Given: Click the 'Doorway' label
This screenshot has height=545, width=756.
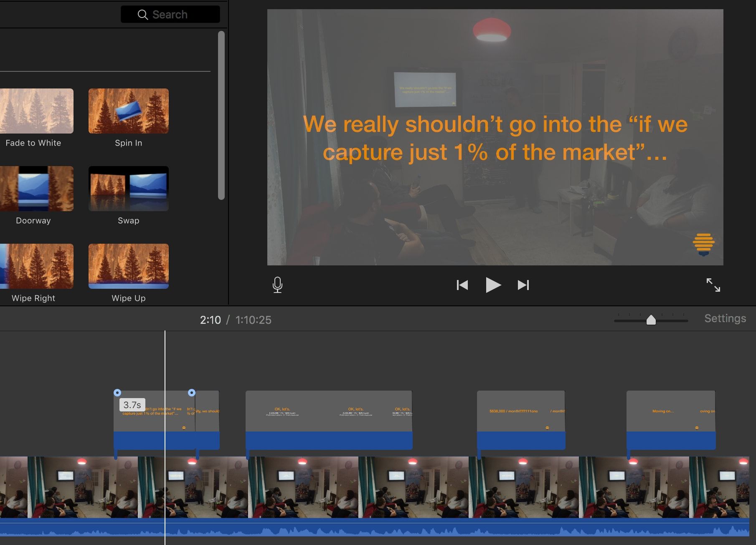Looking at the screenshot, I should (x=33, y=220).
